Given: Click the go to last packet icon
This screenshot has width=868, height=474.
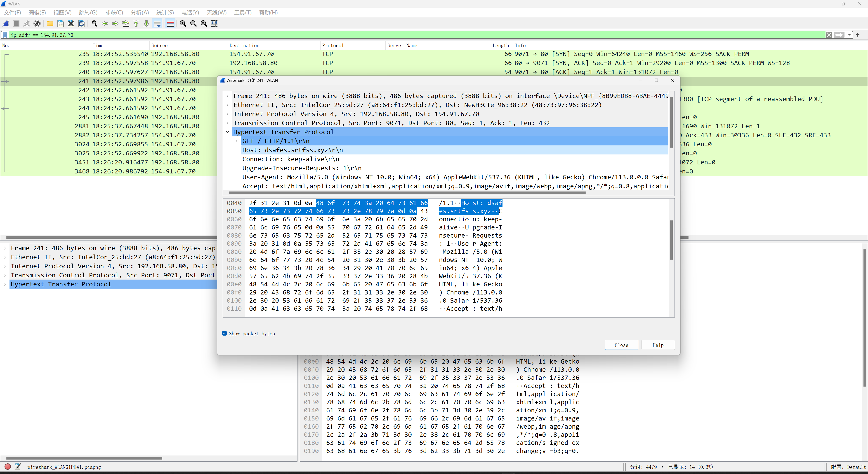Looking at the screenshot, I should (146, 23).
